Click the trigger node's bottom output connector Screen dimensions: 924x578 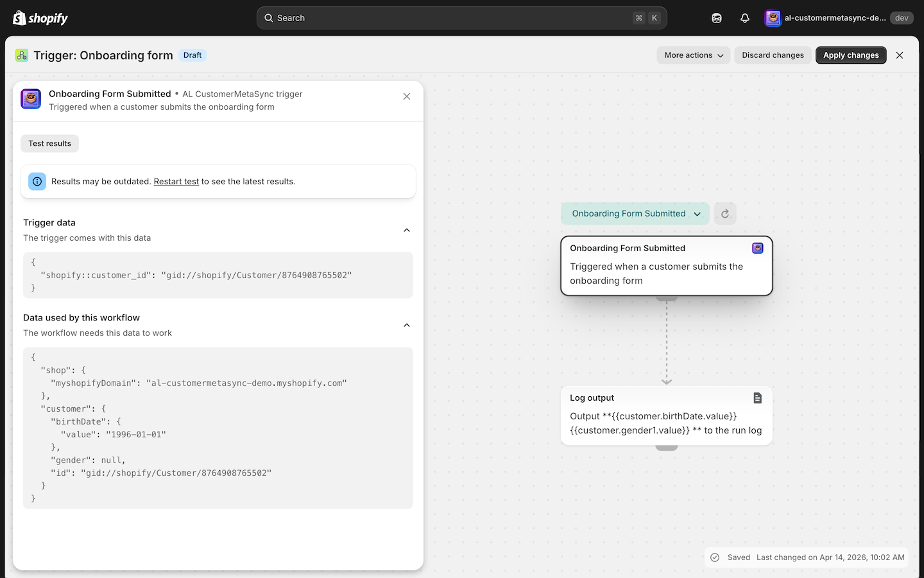click(x=667, y=299)
